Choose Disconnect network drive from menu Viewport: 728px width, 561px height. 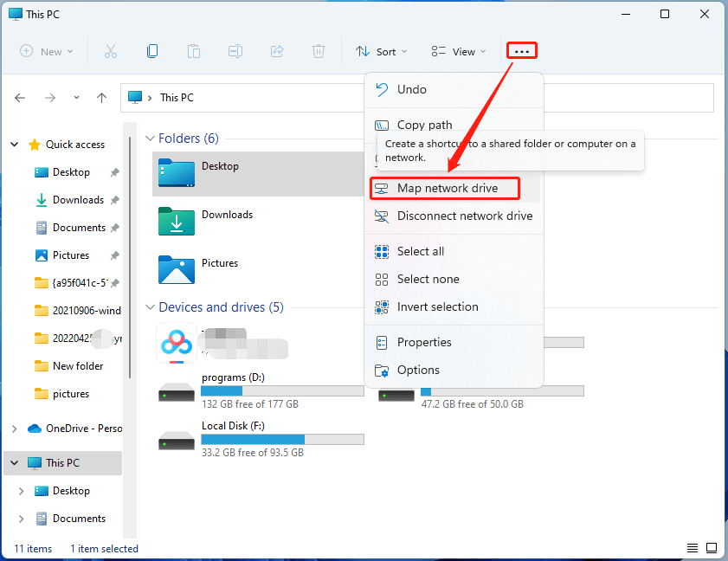tap(464, 216)
